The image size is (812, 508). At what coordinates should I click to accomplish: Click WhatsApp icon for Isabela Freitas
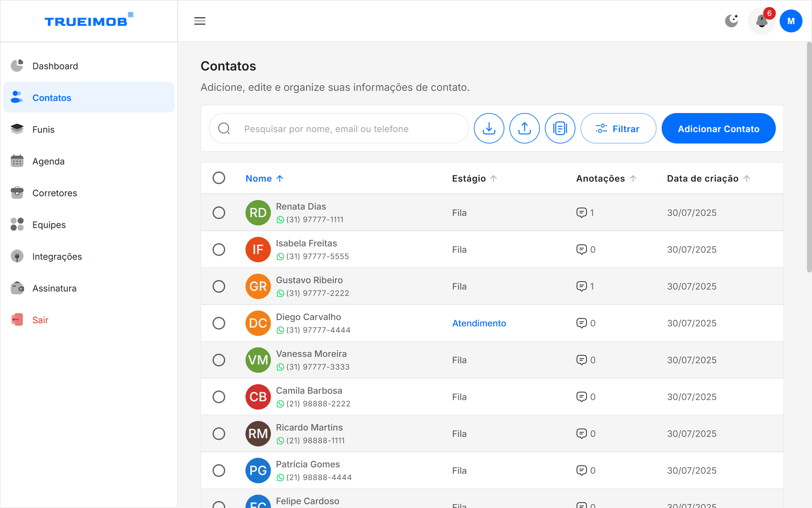pyautogui.click(x=280, y=257)
